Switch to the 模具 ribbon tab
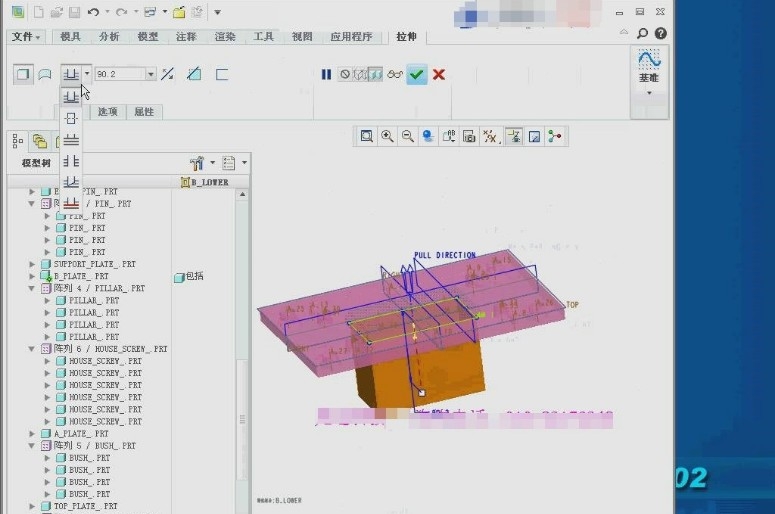 (70, 37)
